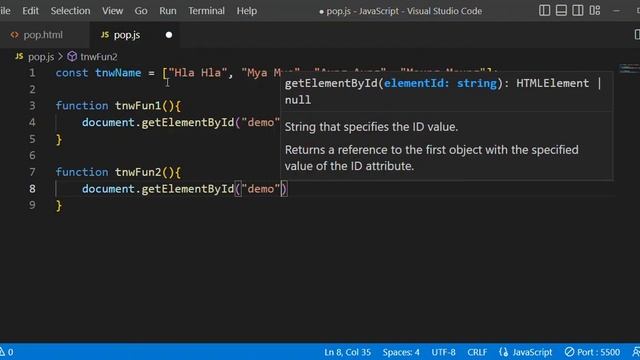Click the tnwName variable on line 1

[118, 73]
